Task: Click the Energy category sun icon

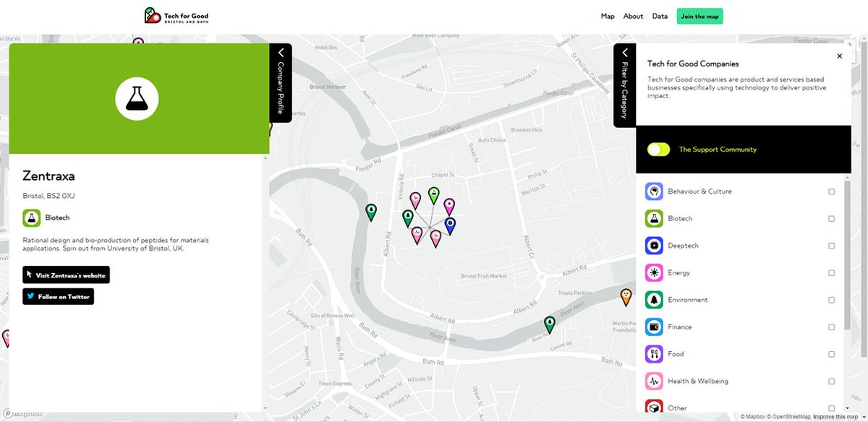Action: [653, 272]
